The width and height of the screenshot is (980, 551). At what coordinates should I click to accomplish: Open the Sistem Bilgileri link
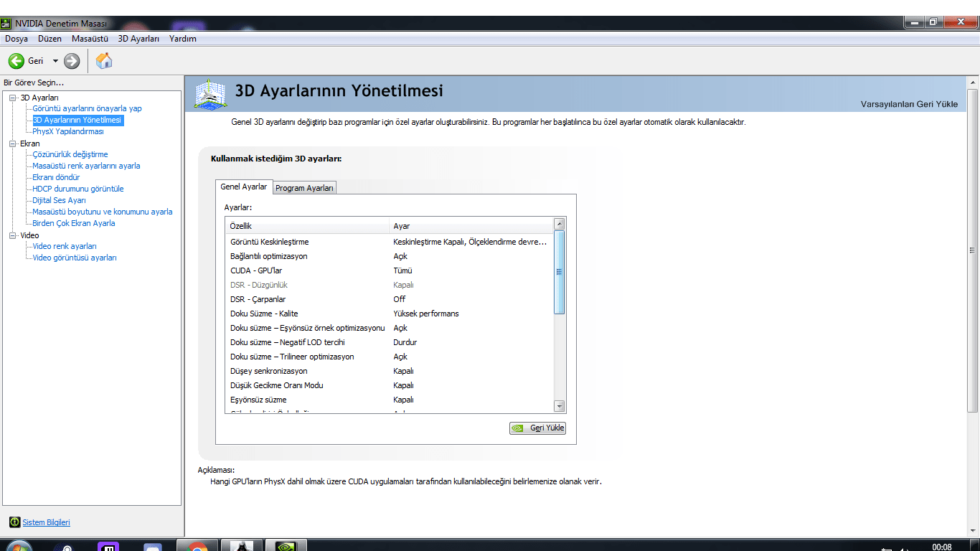tap(47, 522)
